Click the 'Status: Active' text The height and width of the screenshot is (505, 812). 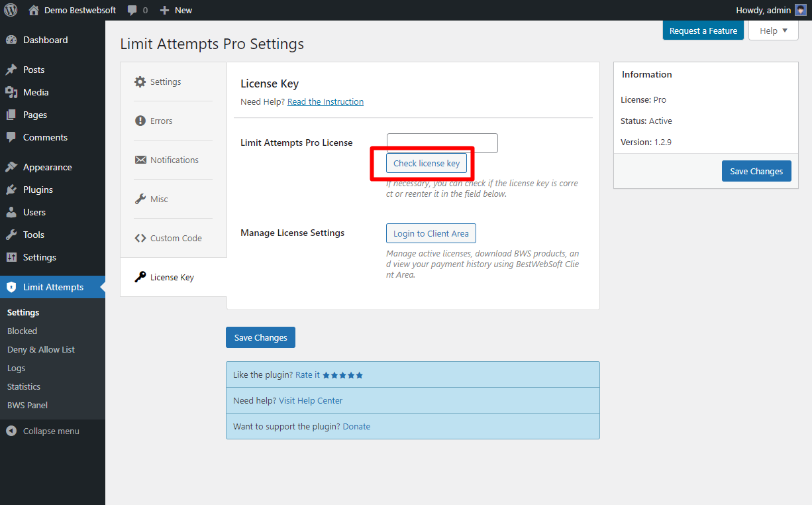pyautogui.click(x=646, y=121)
